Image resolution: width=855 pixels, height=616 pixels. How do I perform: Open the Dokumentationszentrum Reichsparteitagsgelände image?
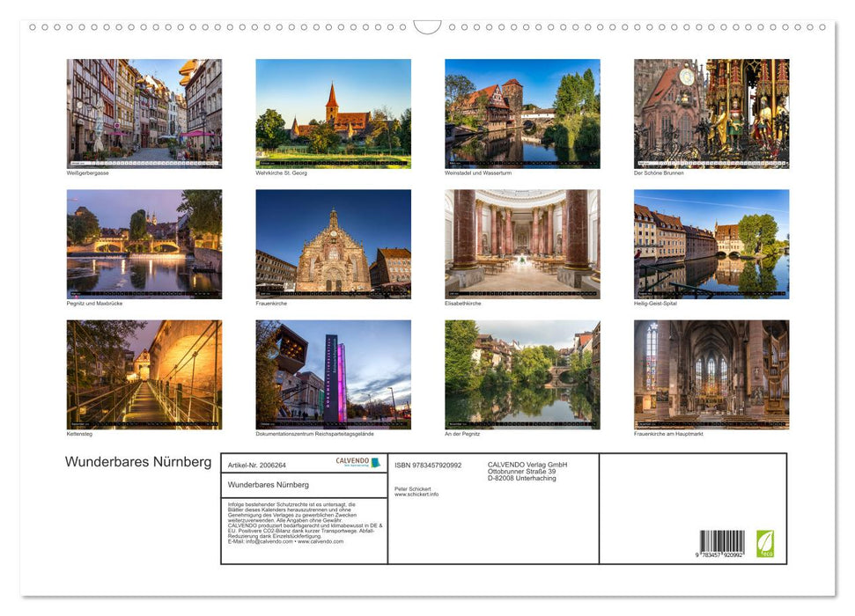(x=333, y=371)
